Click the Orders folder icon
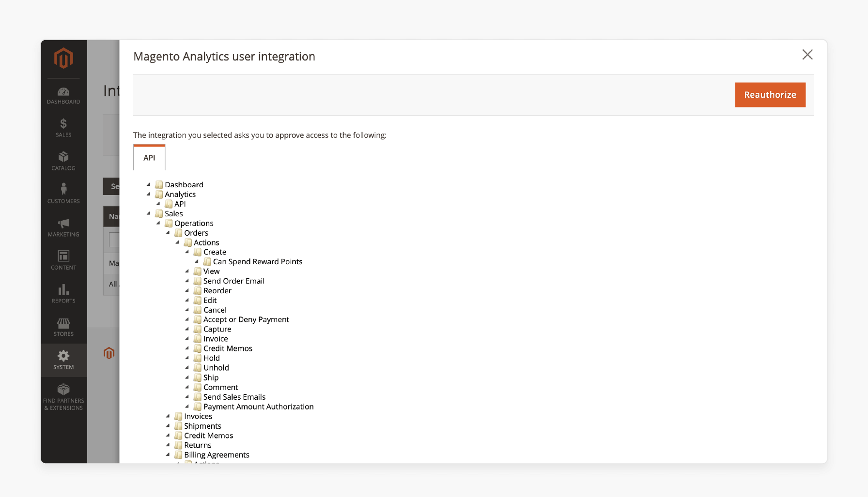This screenshot has height=497, width=868. tap(178, 233)
